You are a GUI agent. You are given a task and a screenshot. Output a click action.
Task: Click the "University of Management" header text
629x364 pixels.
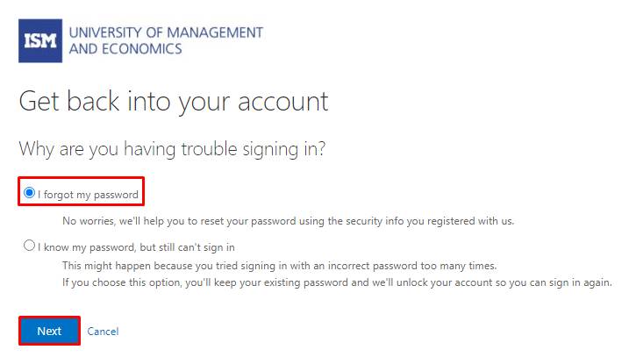coord(166,32)
